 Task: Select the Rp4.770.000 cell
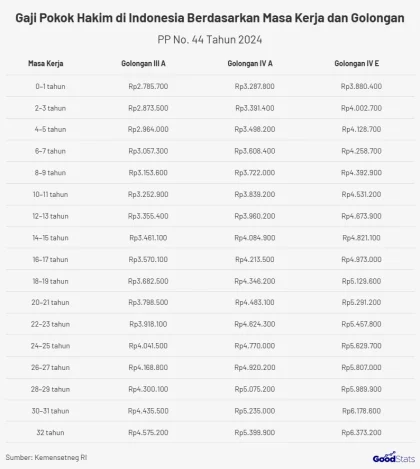coord(255,346)
